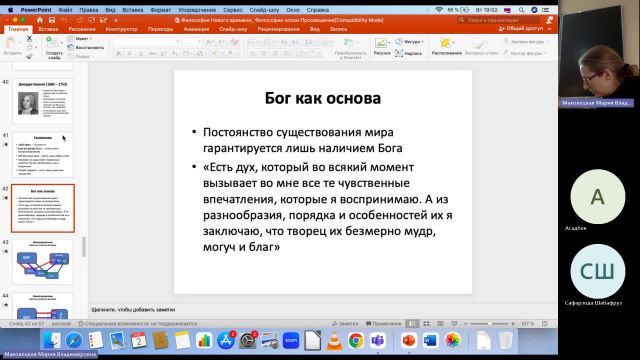Viewport: 640px width, 360px height.
Task: Open Safari compass in the Dock
Action: tap(74, 340)
